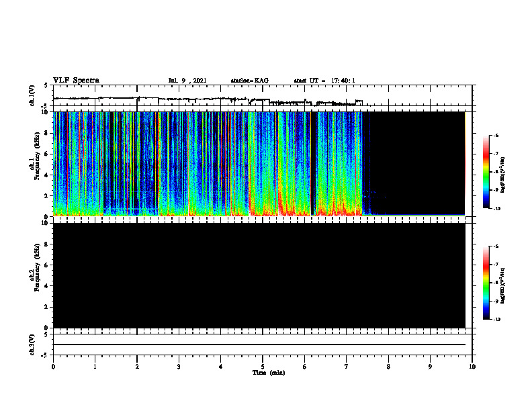532x411 pixels.
Task: Click the ch.2 spectrogram color scale bar
Action: [486, 283]
